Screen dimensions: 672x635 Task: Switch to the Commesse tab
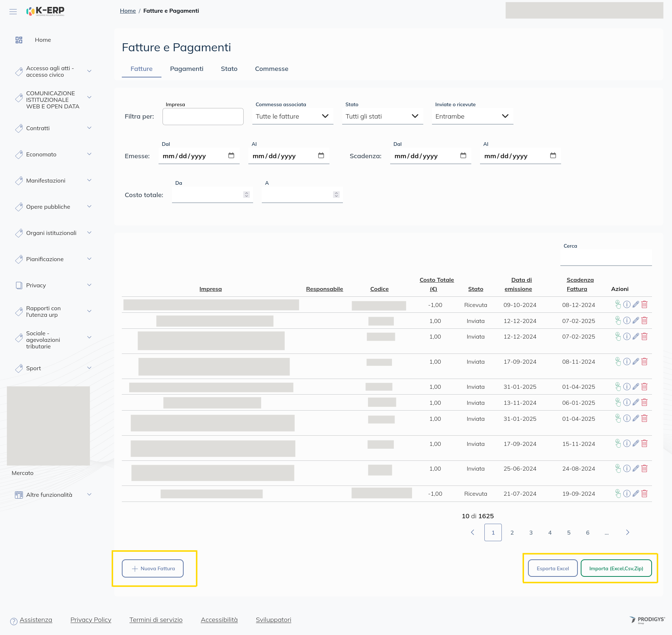click(271, 69)
